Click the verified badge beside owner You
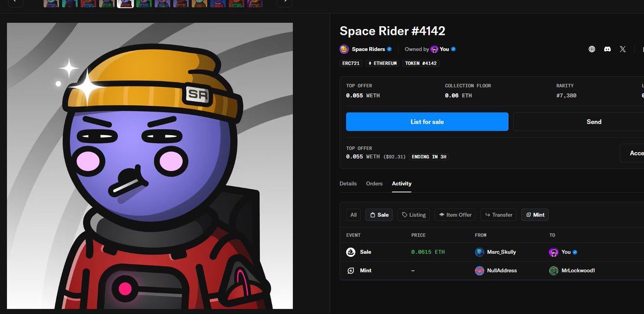This screenshot has width=644, height=314. point(453,49)
